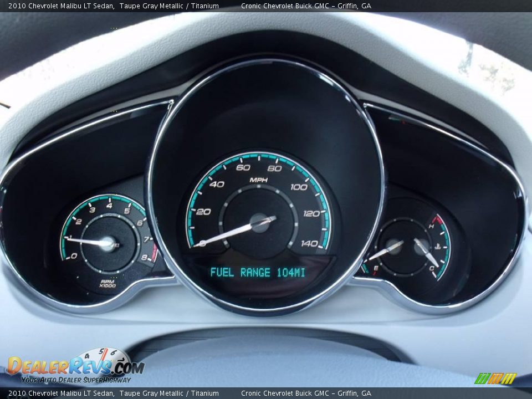
Task: Click the 80 mark on speedometer
Action: 274,168
